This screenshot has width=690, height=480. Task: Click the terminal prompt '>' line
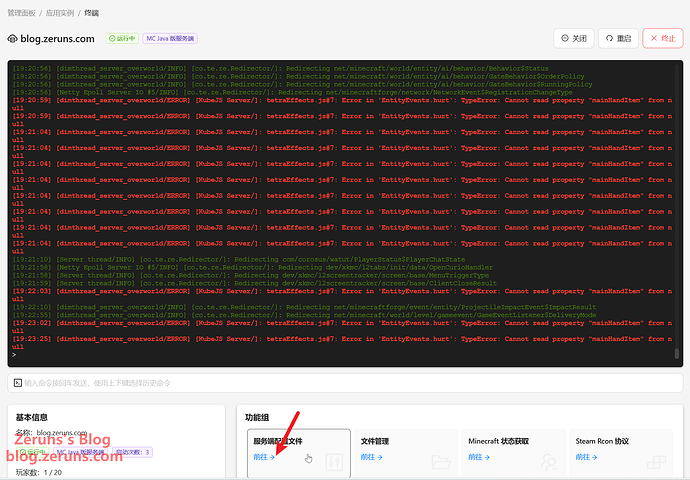click(15, 355)
